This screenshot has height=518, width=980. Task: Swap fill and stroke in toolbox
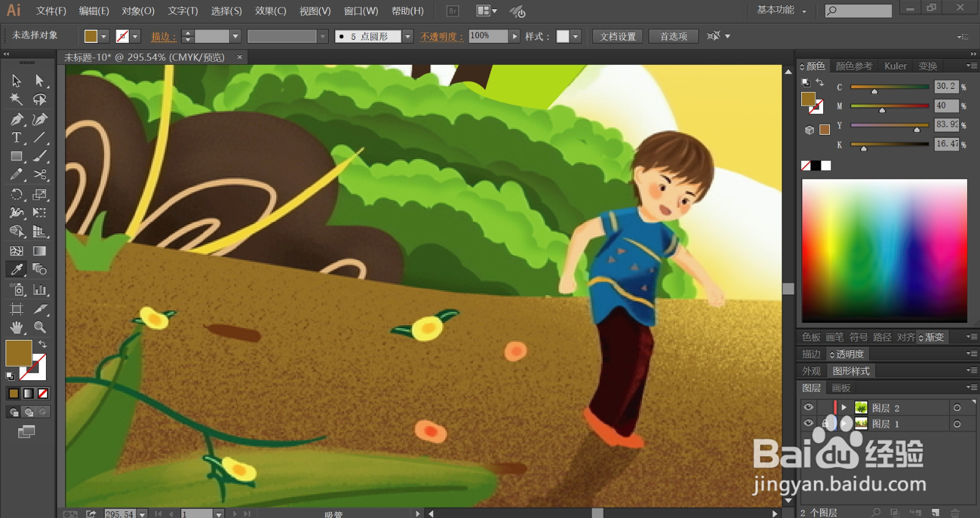[43, 344]
